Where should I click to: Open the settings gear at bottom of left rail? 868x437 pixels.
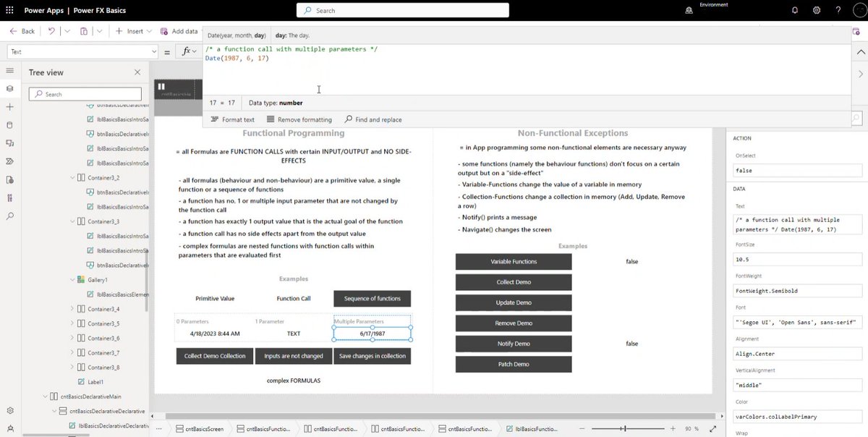[x=10, y=410]
